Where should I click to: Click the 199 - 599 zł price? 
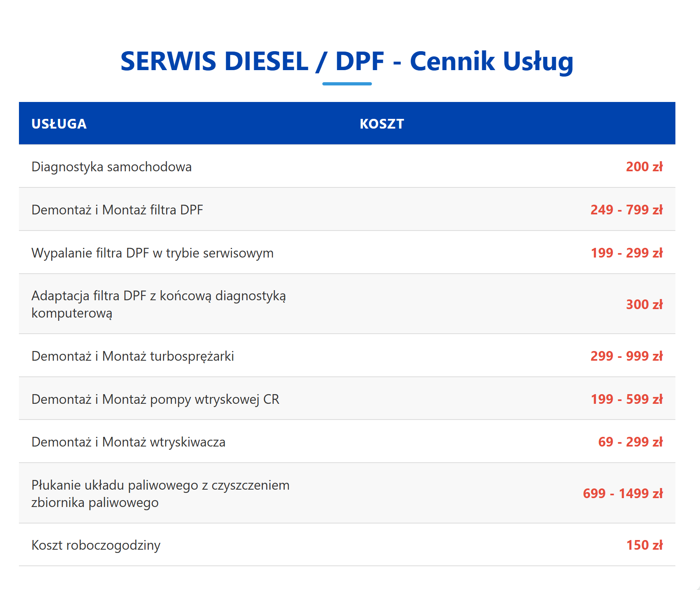click(626, 399)
